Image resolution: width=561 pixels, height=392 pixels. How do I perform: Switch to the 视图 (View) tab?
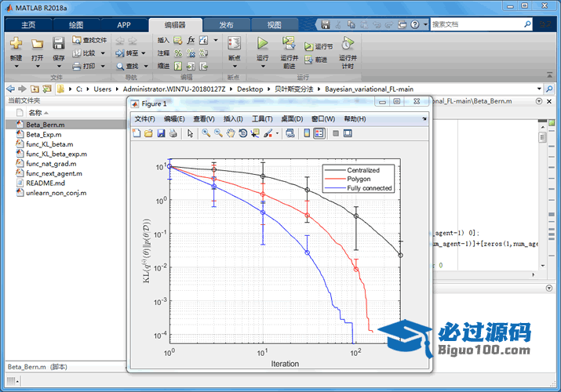tap(274, 24)
